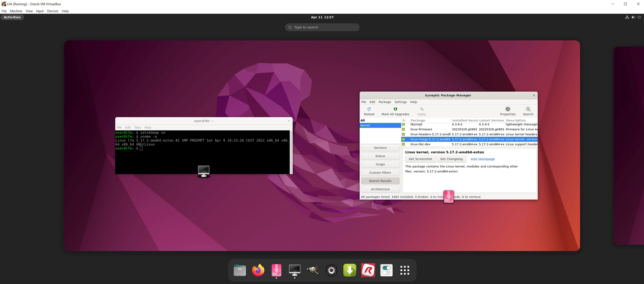Click the Get Screenshot button

click(420, 159)
